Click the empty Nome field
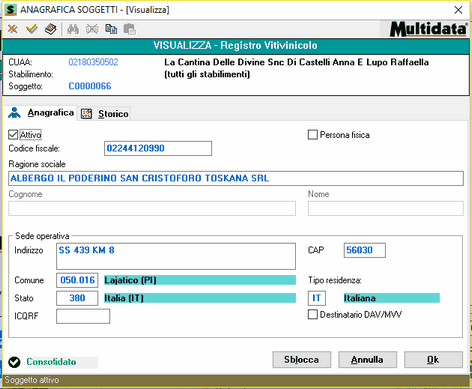 coord(386,208)
